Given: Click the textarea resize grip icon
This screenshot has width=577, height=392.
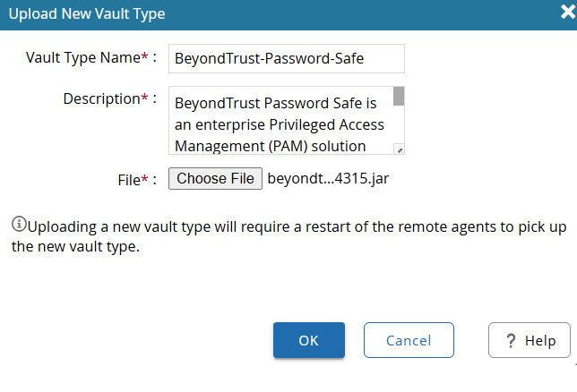Looking at the screenshot, I should pos(400,149).
